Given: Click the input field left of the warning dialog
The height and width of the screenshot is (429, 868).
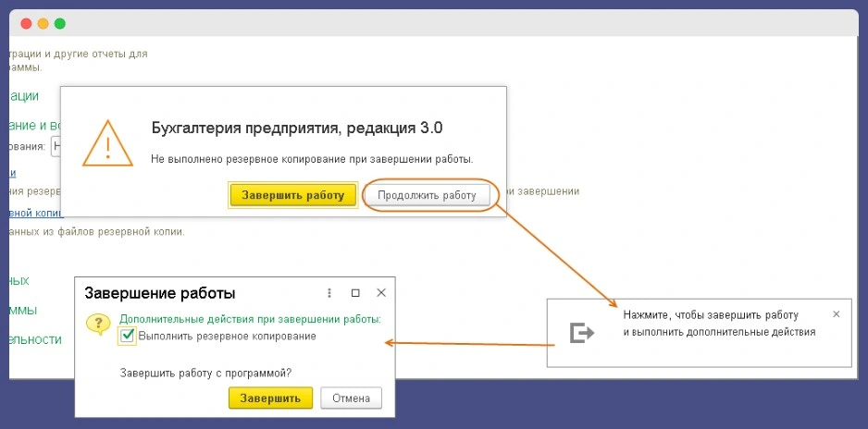Looking at the screenshot, I should [x=56, y=146].
